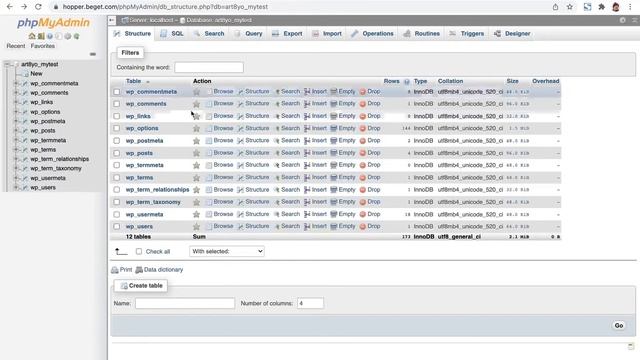Bookmark this page with the star icon
This screenshot has height=360, width=640.
[570, 7]
